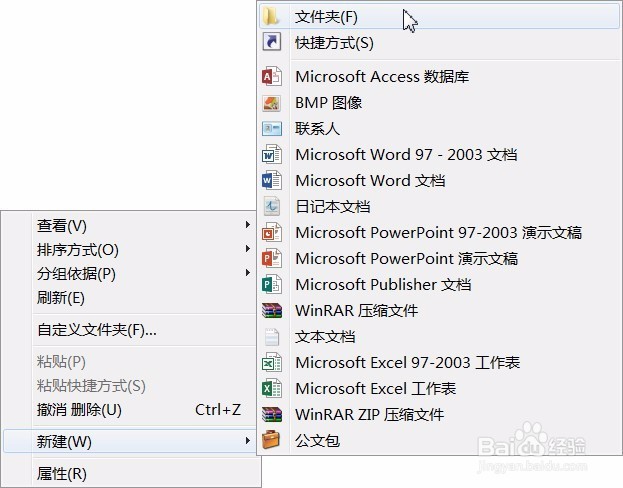Select 文本文档 entry
Viewport: 623px width, 488px height.
(x=439, y=337)
